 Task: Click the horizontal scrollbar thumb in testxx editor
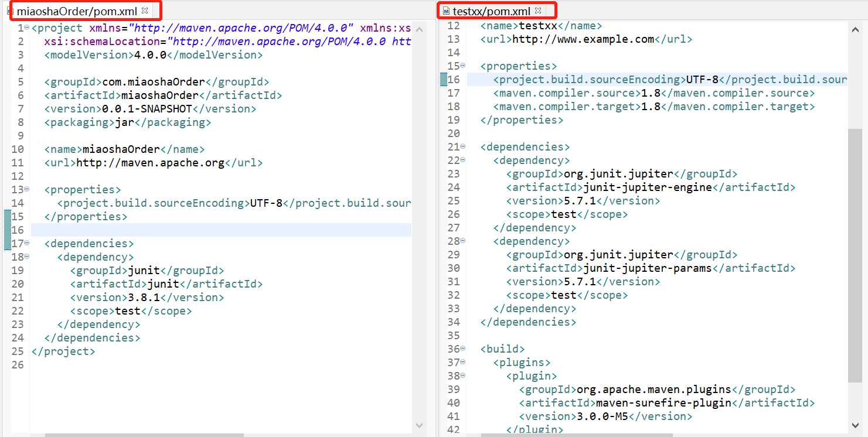[x=577, y=435]
